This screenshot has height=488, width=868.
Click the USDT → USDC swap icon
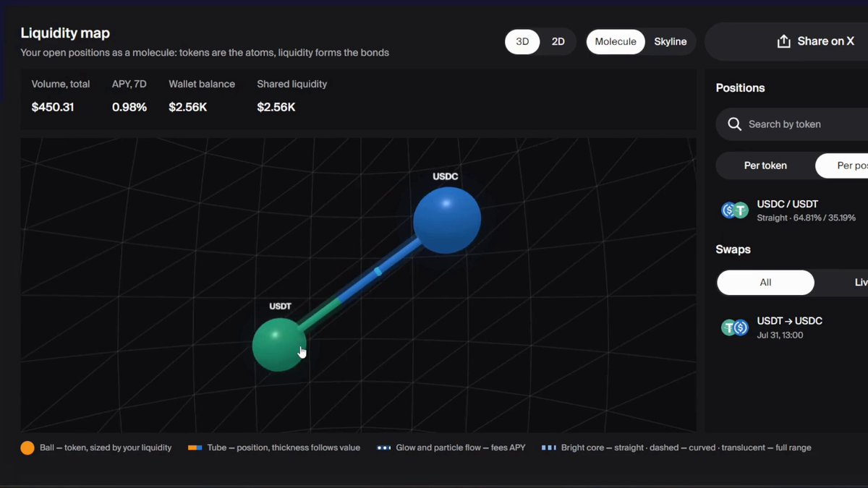(x=735, y=328)
